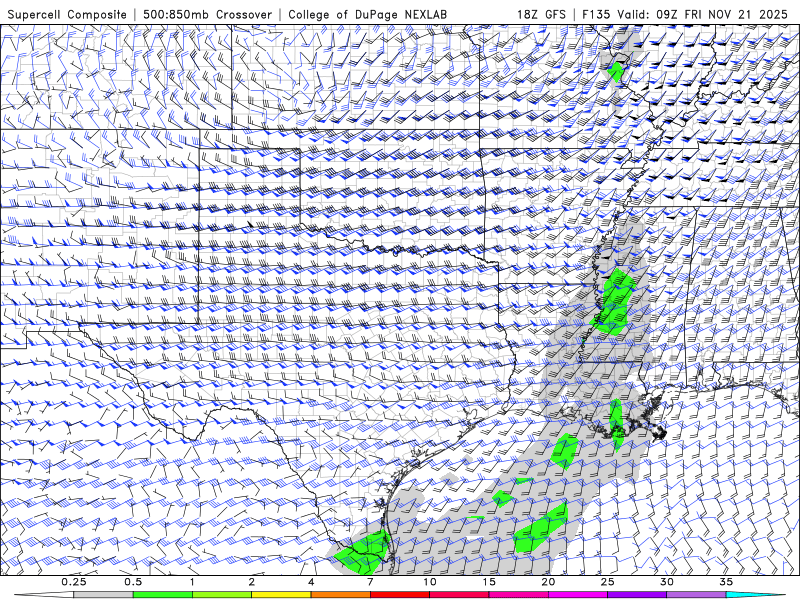800x600 pixels.
Task: Click the legend value 2
Action: click(252, 582)
